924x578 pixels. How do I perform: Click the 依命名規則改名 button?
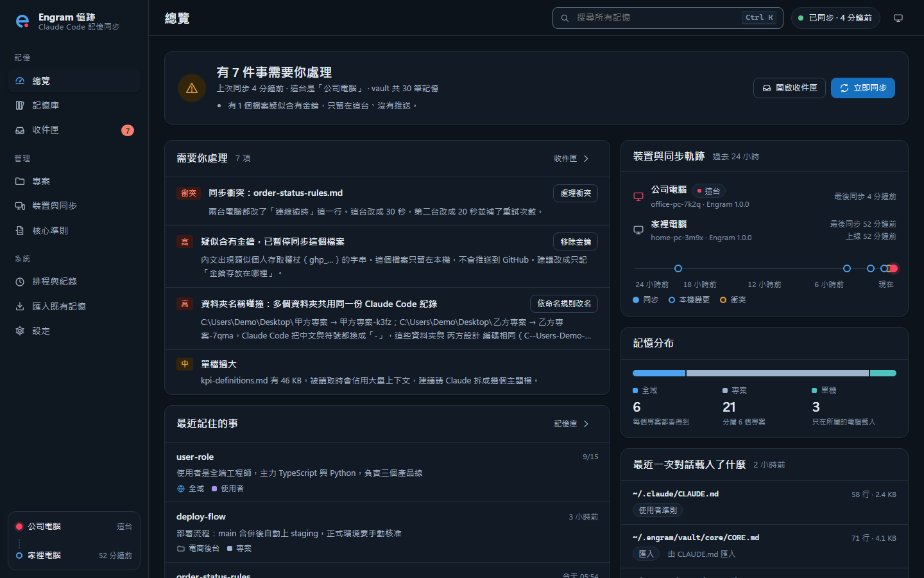coord(564,304)
